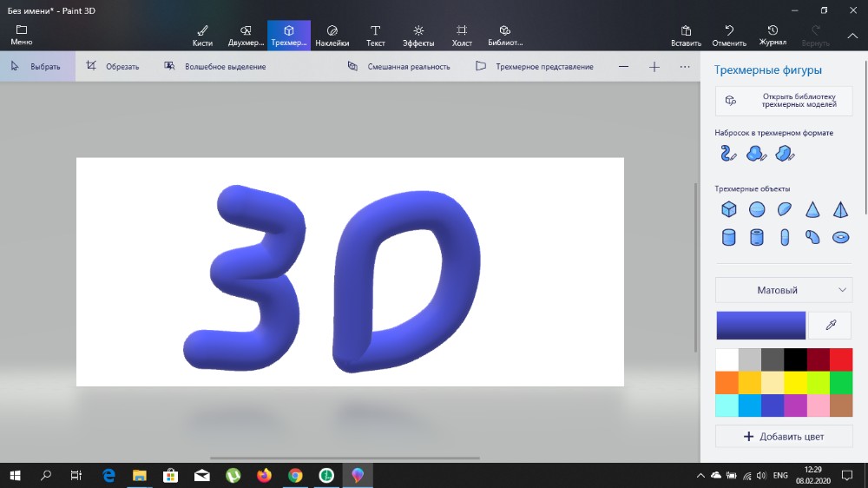Pick the pyramid 3D object

pos(840,209)
